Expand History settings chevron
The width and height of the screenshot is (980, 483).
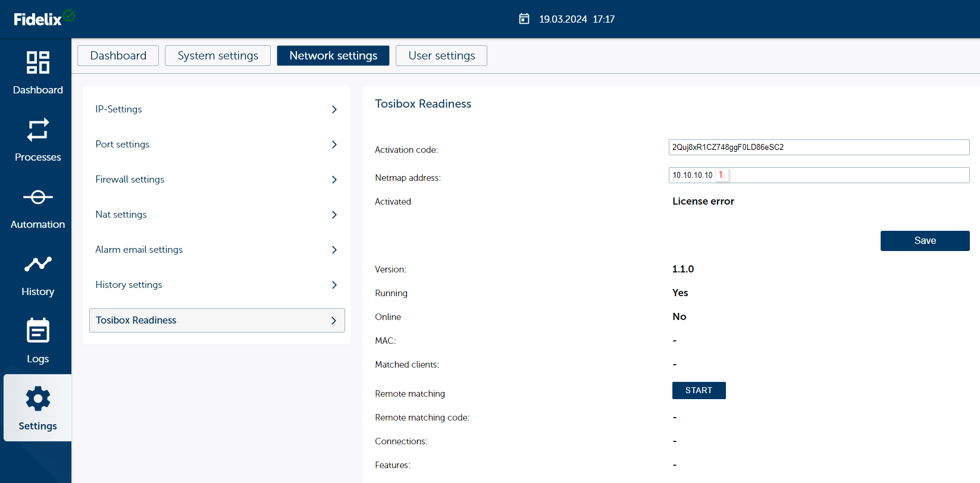tap(334, 285)
